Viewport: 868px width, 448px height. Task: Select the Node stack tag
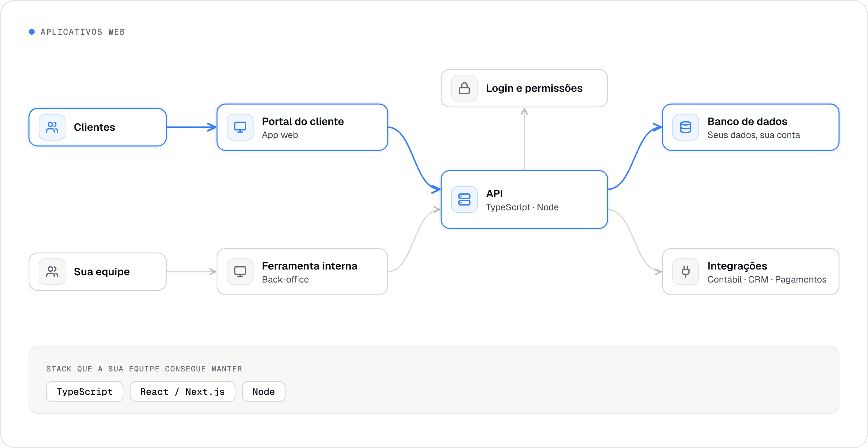click(x=264, y=392)
